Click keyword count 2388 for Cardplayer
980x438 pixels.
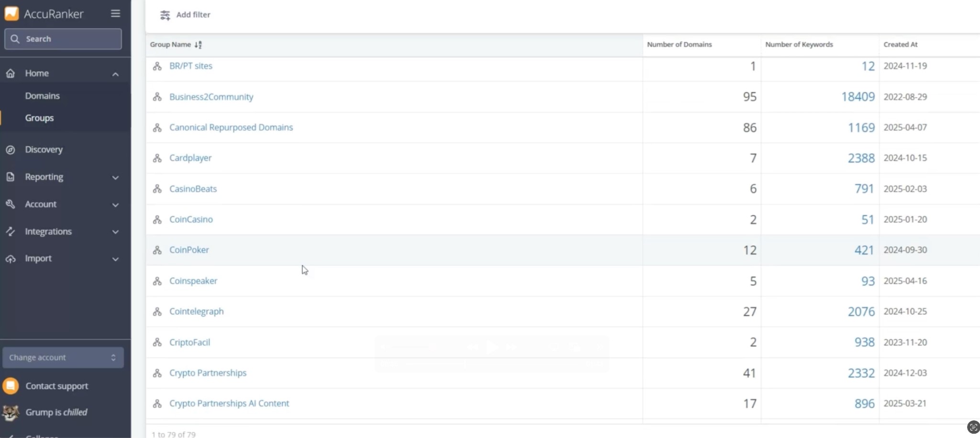pos(861,158)
